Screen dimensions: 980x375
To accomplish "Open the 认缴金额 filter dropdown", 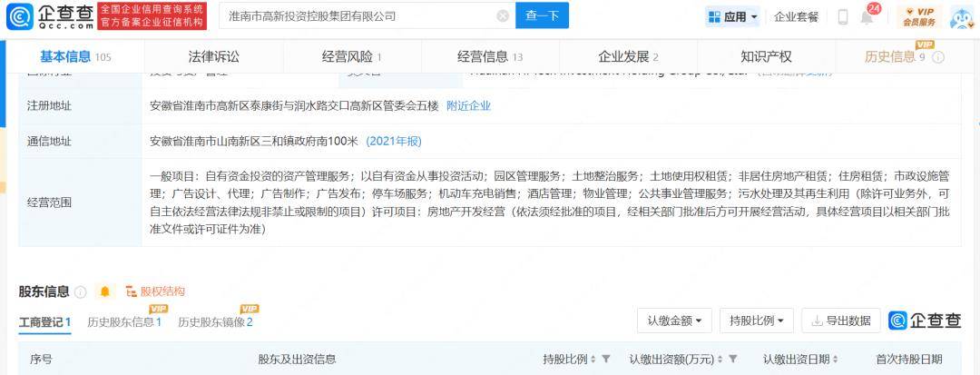I will click(x=674, y=321).
